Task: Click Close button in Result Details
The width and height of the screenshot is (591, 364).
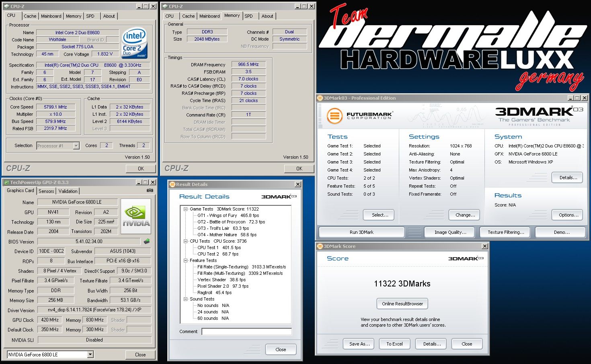Action: click(281, 350)
